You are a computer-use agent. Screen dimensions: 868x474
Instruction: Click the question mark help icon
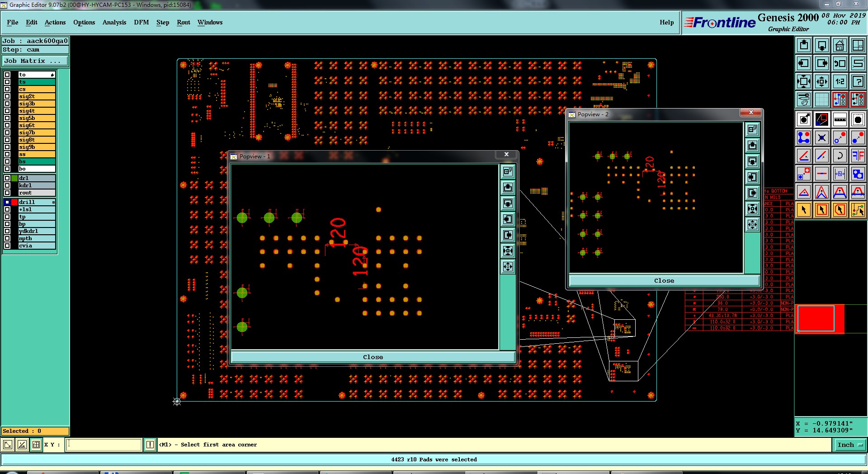tap(858, 81)
